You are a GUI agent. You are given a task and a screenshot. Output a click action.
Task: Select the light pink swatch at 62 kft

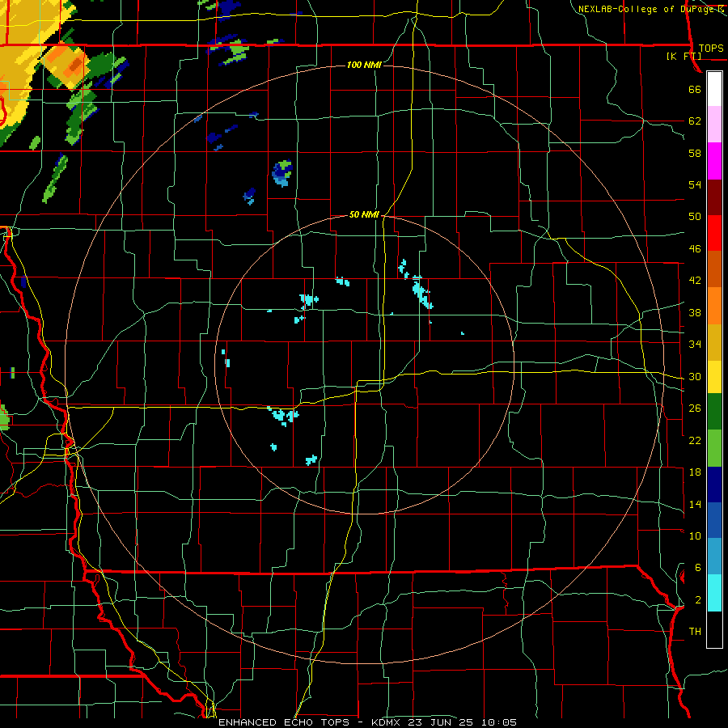(x=714, y=124)
